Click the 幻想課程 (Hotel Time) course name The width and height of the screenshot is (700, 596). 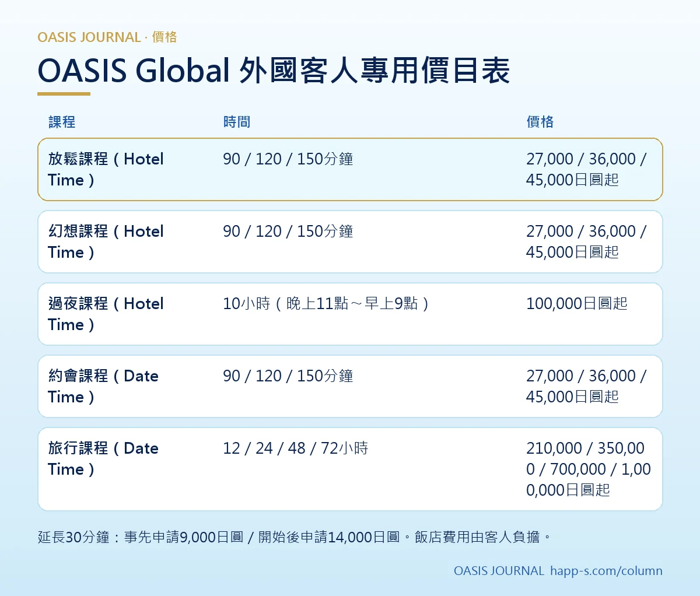106,241
